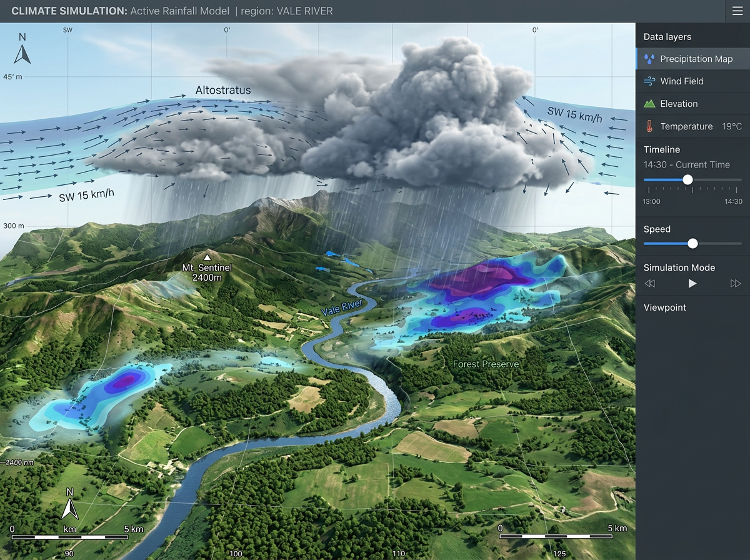The image size is (750, 560).
Task: Click the Elevation mountain icon
Action: (649, 104)
